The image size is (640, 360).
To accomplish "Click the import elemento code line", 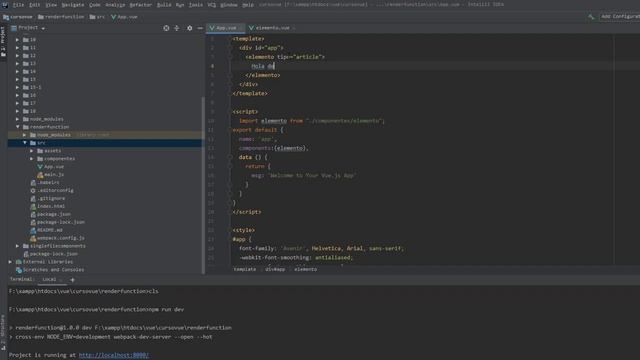I will (x=312, y=121).
